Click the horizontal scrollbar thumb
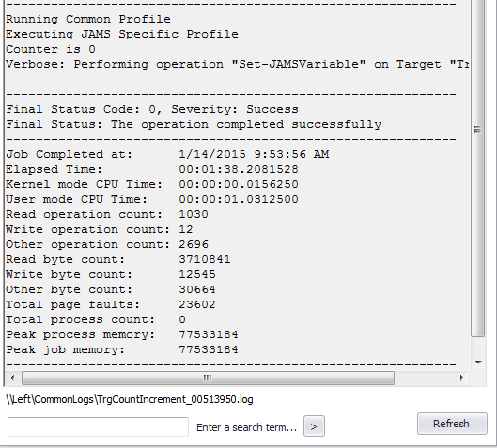 208,378
